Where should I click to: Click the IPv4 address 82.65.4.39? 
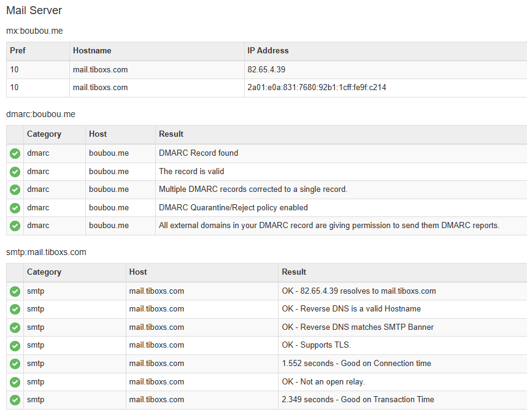click(x=266, y=69)
